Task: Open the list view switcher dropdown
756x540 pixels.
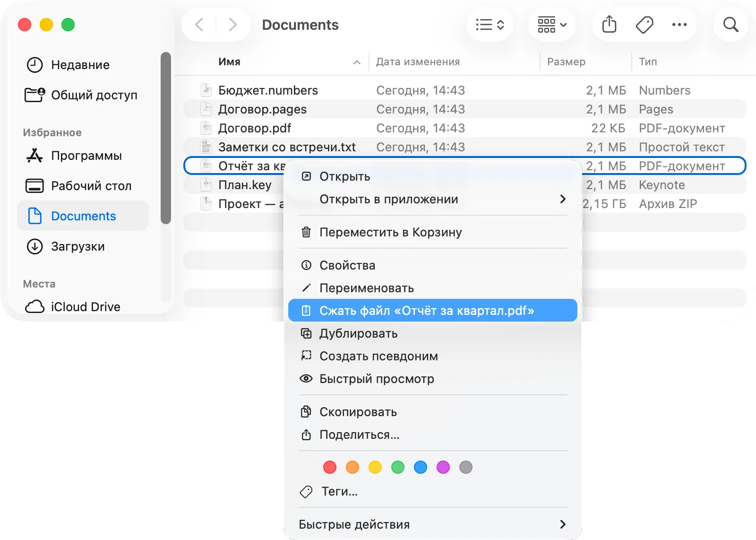Action: tap(490, 25)
